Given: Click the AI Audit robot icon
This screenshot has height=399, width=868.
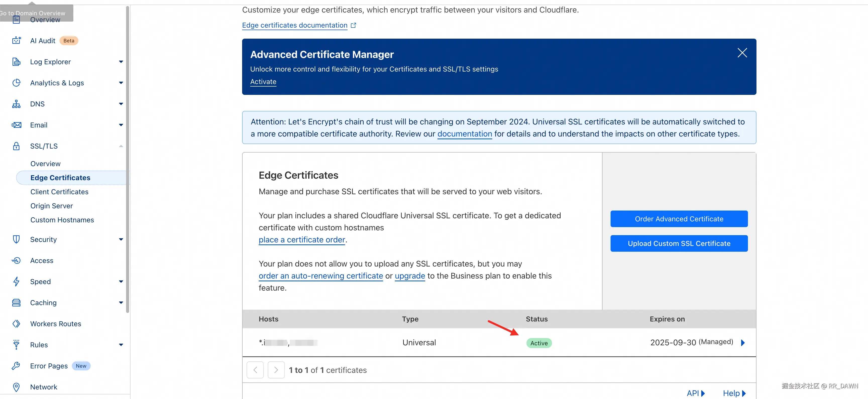Looking at the screenshot, I should (x=16, y=41).
